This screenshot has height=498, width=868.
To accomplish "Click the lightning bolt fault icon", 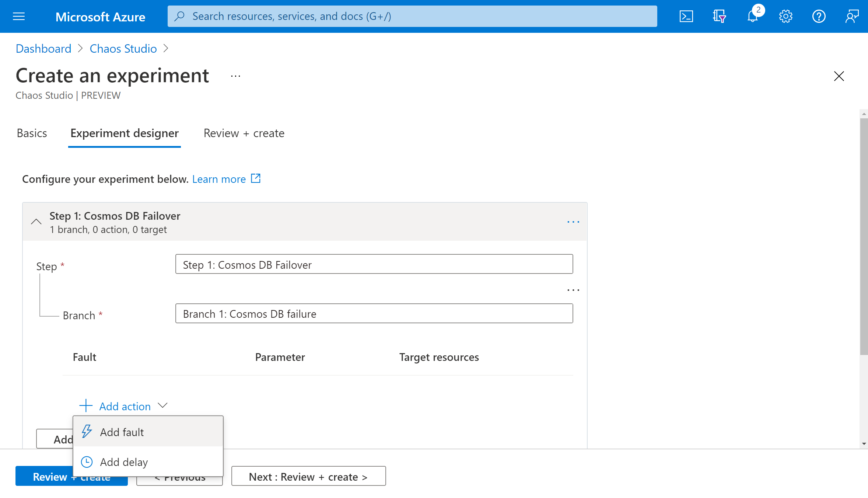I will point(87,431).
